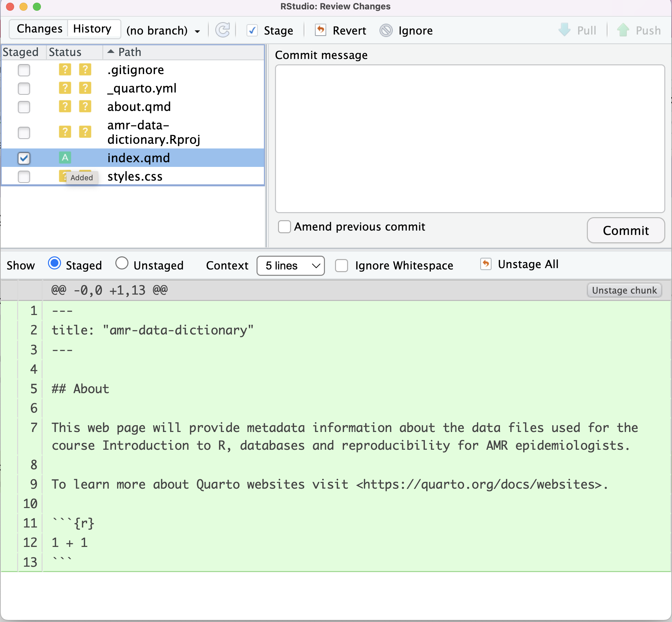Select the Staged radio button

point(55,263)
